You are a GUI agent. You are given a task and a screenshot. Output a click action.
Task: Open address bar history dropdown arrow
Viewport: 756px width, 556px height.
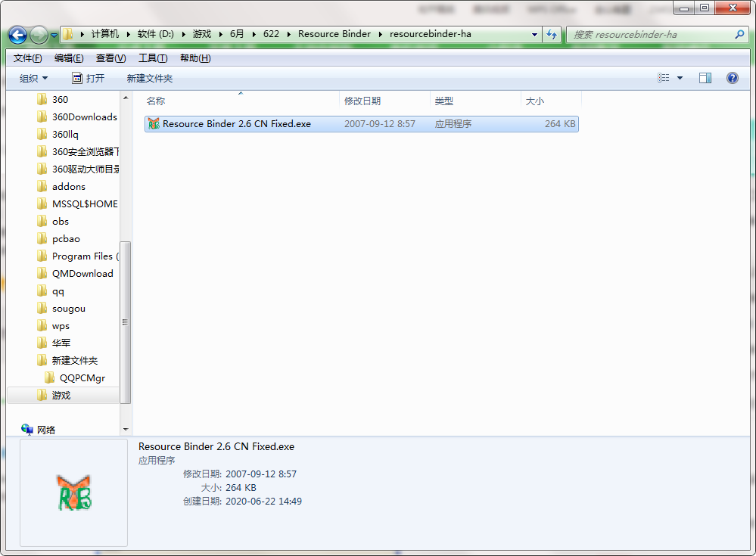point(534,35)
